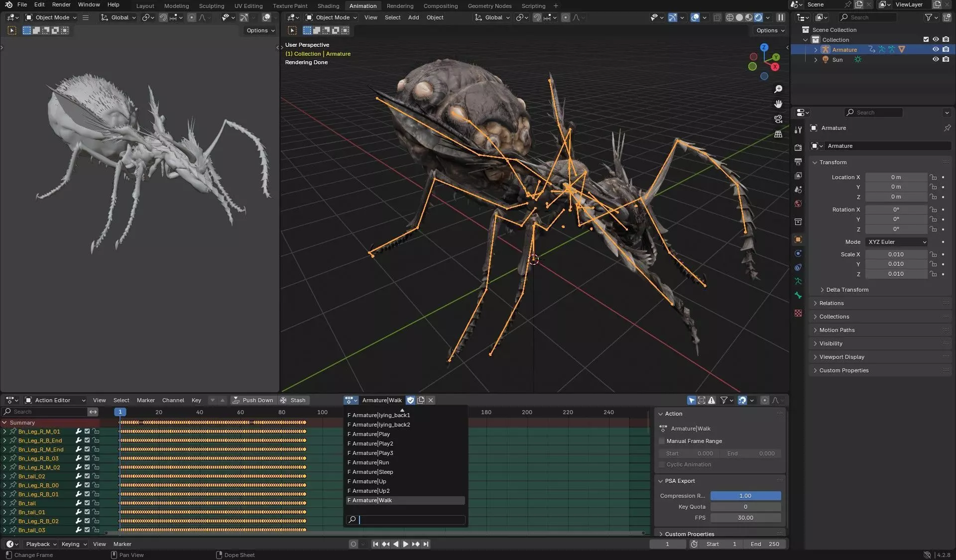956x560 pixels.
Task: Toggle mute checkbox on Bn_tail_02 channel
Action: [x=87, y=476]
